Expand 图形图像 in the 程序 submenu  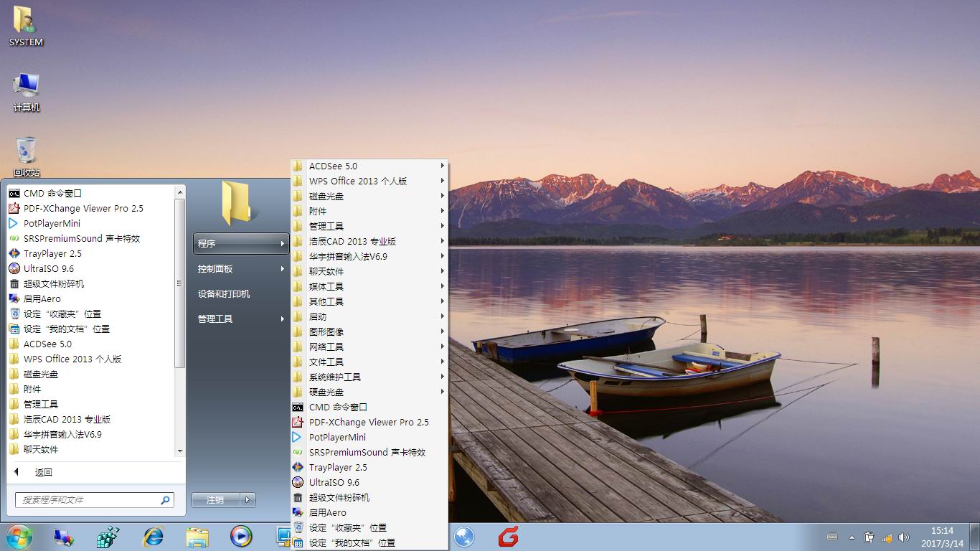pos(369,331)
